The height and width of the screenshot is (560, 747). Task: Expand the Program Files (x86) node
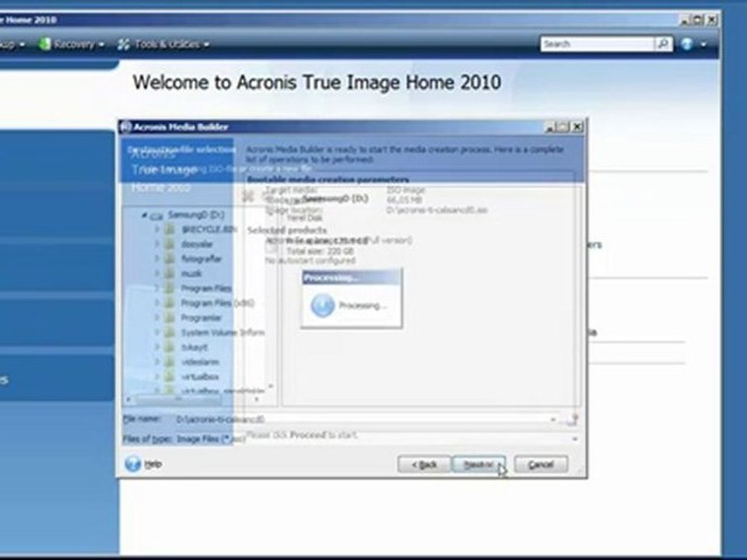pyautogui.click(x=156, y=303)
